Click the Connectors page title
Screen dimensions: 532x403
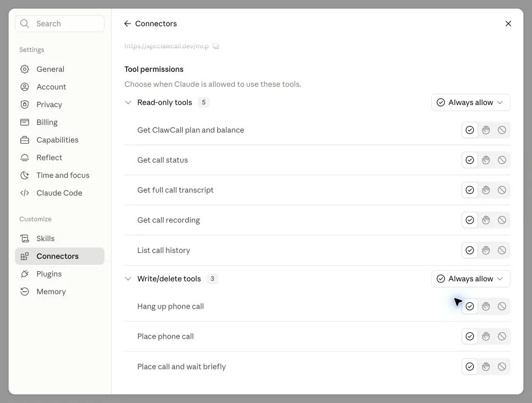156,24
